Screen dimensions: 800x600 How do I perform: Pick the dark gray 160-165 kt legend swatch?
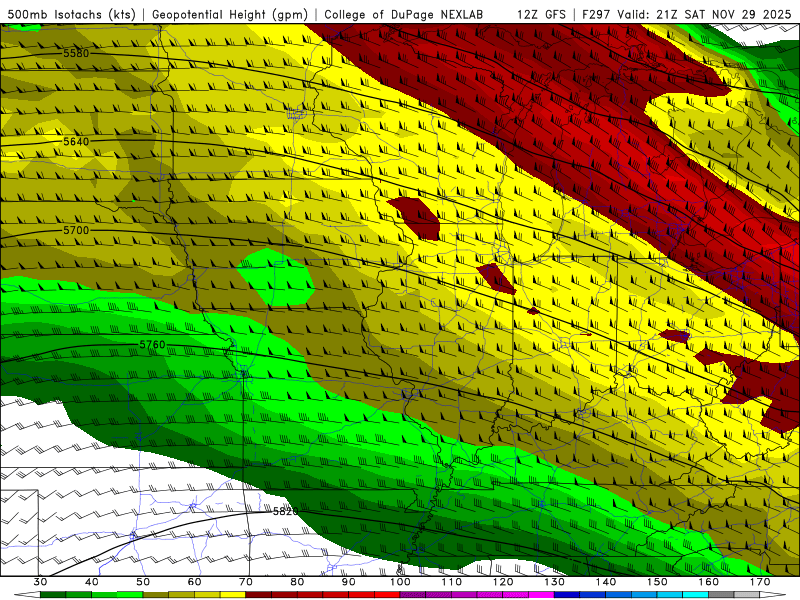click(722, 595)
